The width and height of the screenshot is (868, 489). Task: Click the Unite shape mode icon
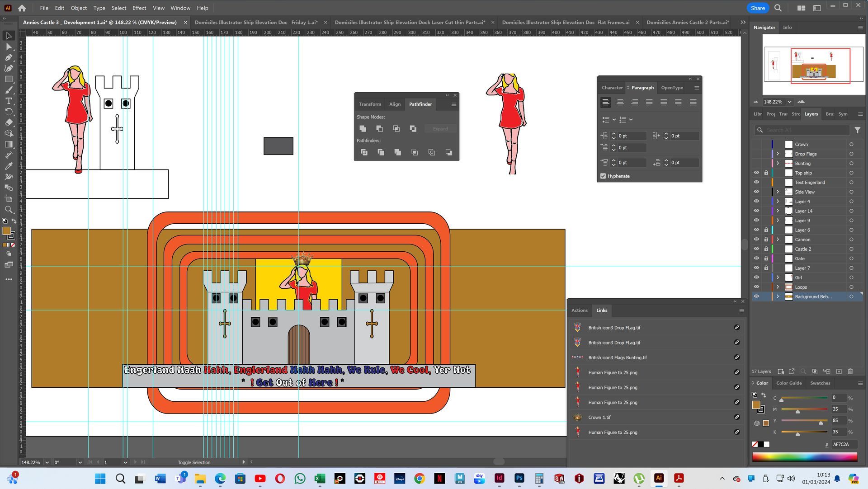tap(363, 129)
